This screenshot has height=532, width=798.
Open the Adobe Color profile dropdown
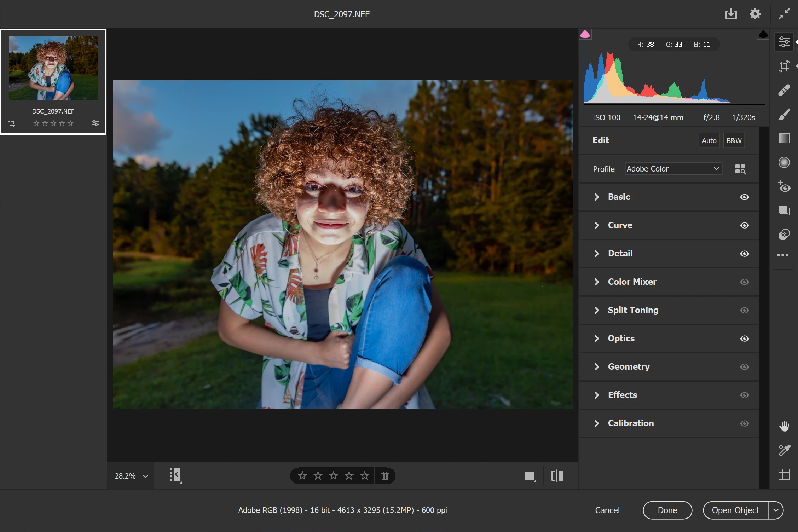pyautogui.click(x=673, y=169)
